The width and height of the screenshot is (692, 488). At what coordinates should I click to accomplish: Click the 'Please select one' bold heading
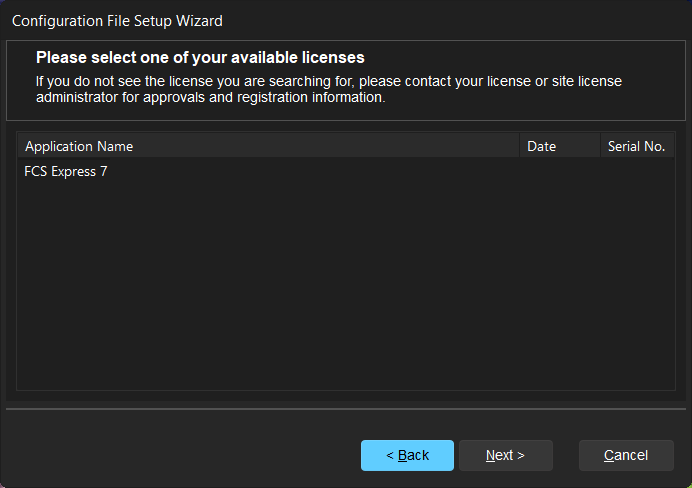(x=200, y=58)
